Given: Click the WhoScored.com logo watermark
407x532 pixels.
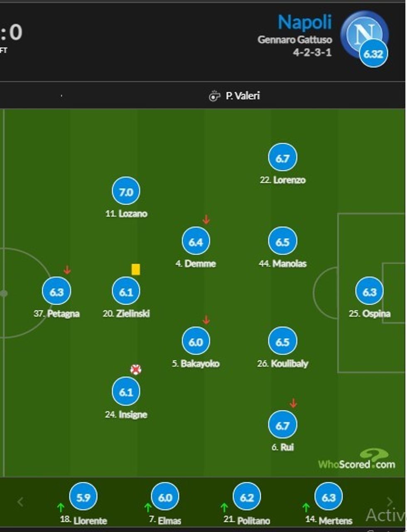Looking at the screenshot, I should coord(356,460).
